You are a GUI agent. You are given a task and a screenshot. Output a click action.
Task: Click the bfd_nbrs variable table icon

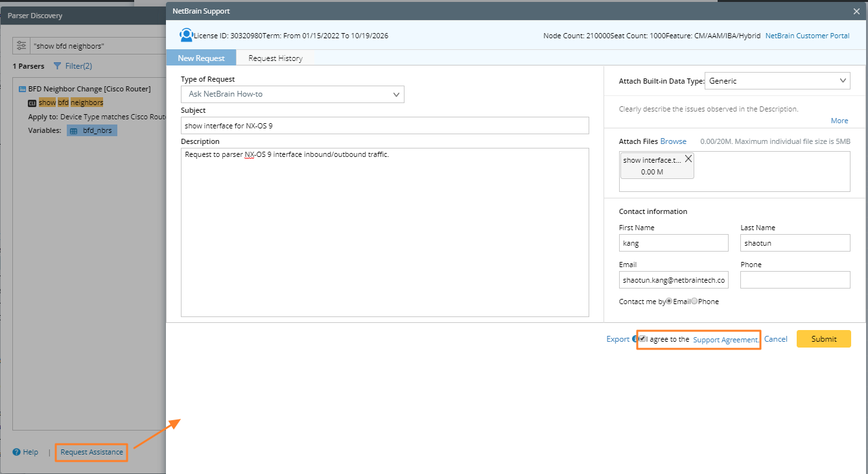[x=74, y=130]
